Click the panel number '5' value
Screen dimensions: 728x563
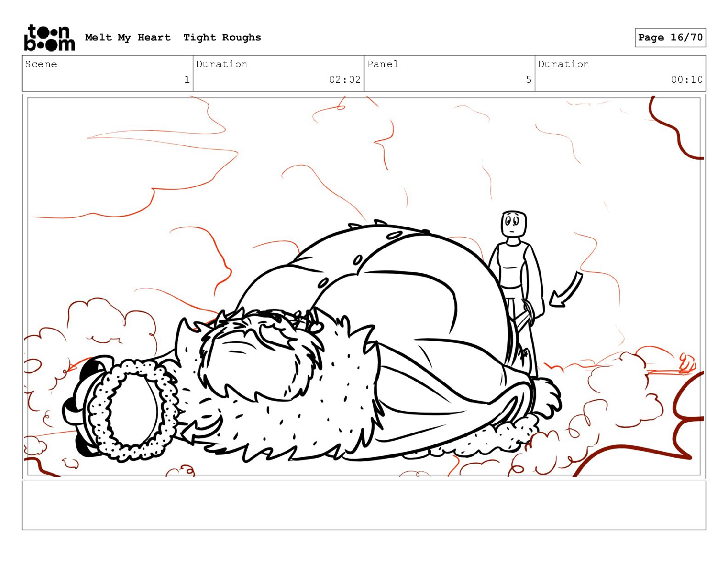coord(529,80)
